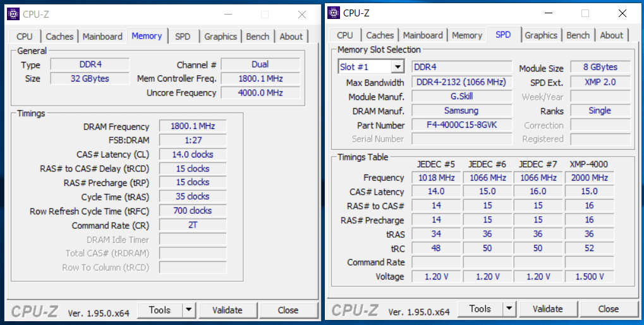Click JEDEC #5 tRAS cell 34
Screen dimensions: 644x325
point(436,234)
